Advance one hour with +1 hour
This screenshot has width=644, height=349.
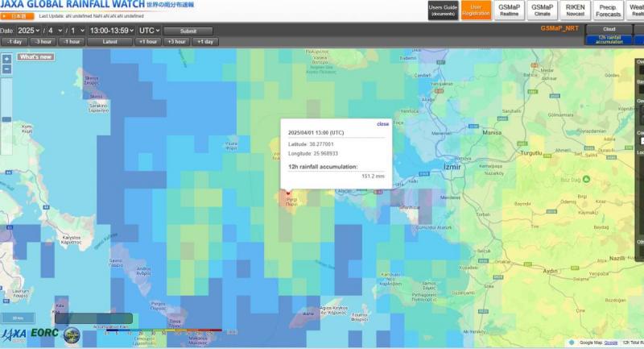[148, 42]
